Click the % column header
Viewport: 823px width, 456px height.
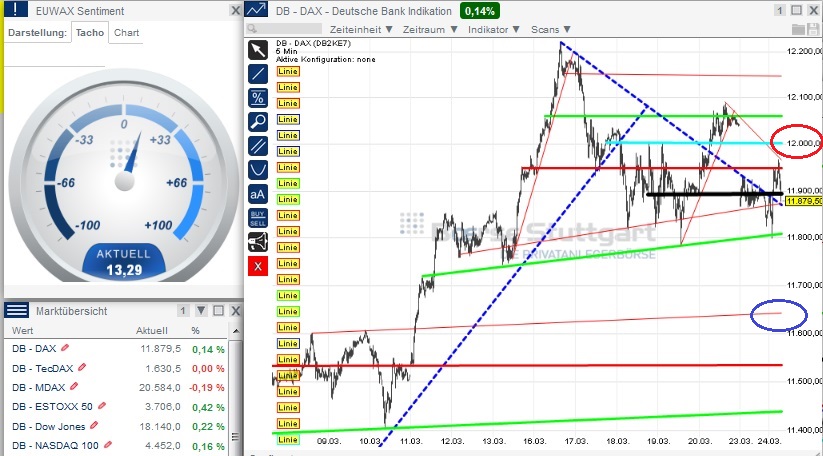point(195,331)
